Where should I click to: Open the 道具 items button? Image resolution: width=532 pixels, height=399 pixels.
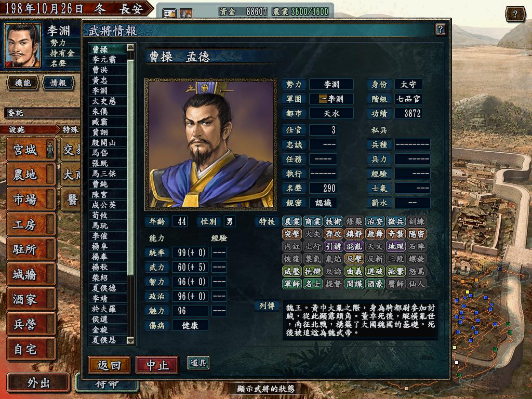point(198,363)
